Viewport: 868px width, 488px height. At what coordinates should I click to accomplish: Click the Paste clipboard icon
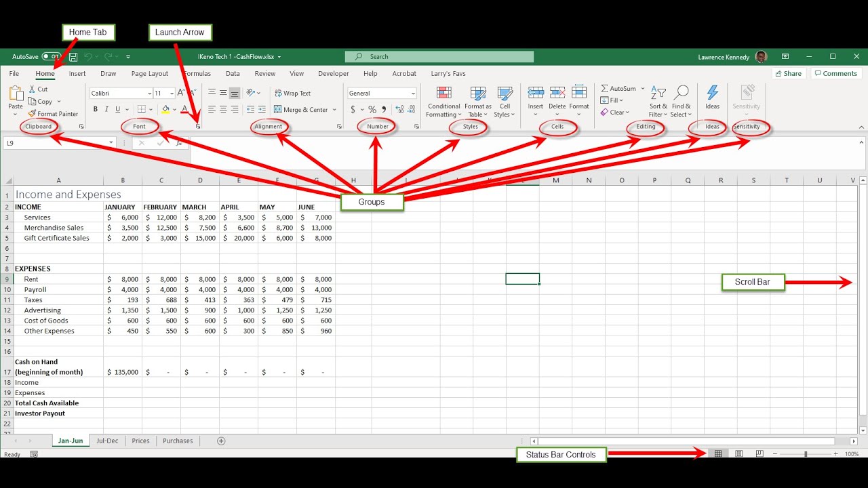click(x=16, y=94)
